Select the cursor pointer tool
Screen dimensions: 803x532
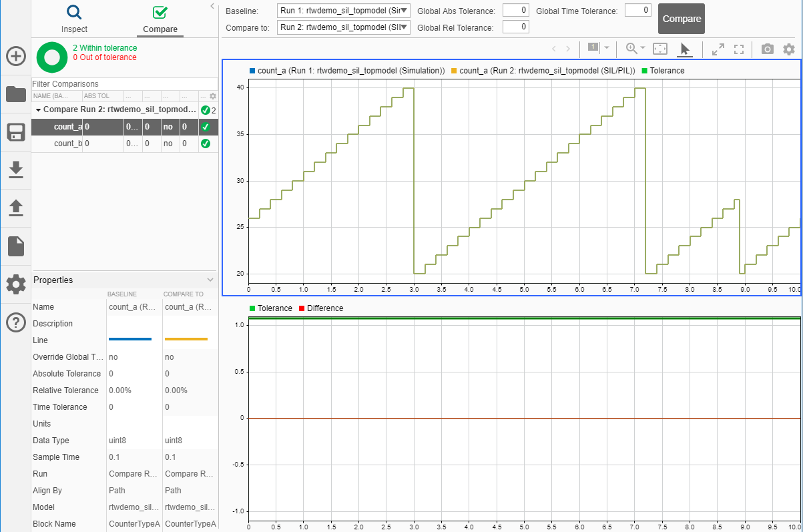685,49
